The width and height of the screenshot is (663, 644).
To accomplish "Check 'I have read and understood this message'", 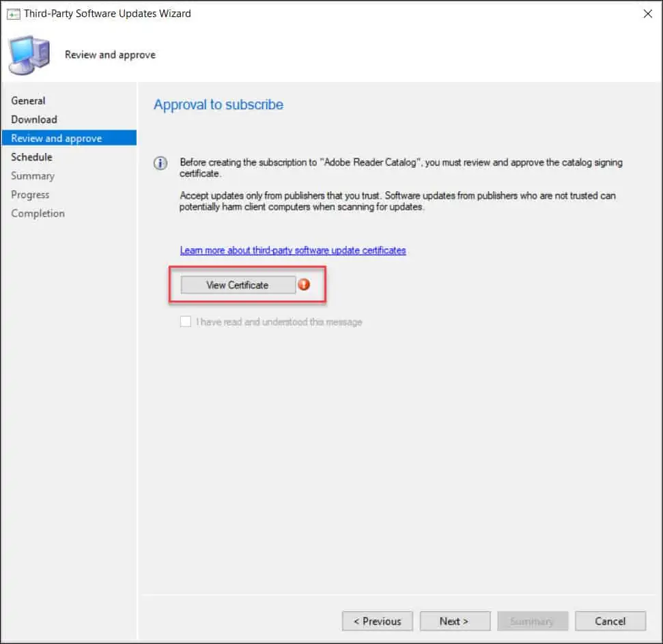I will (186, 322).
